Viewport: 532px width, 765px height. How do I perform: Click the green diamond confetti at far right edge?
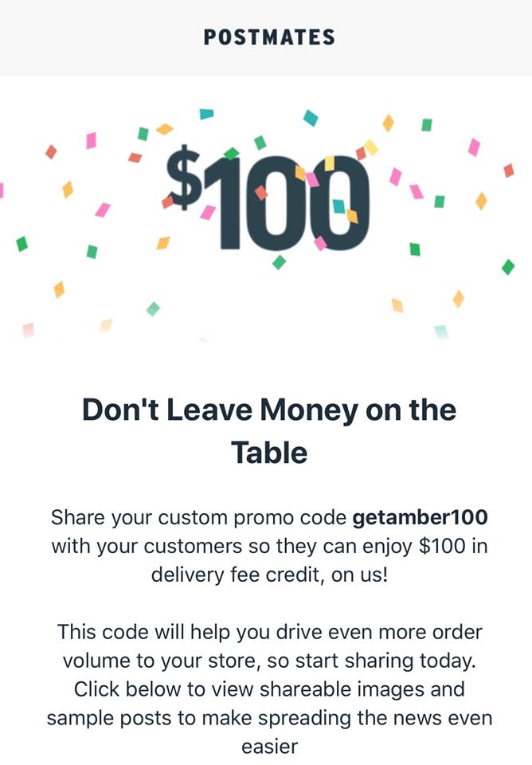click(x=508, y=267)
